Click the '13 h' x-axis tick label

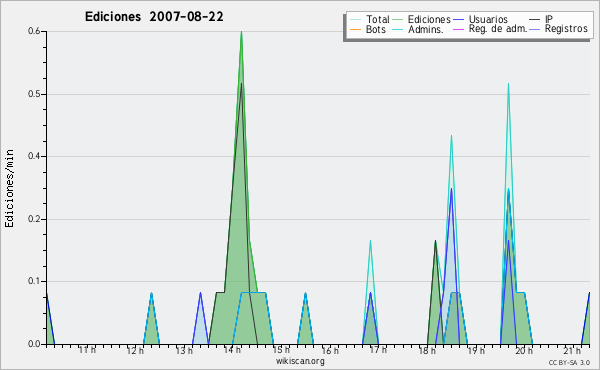pos(184,350)
